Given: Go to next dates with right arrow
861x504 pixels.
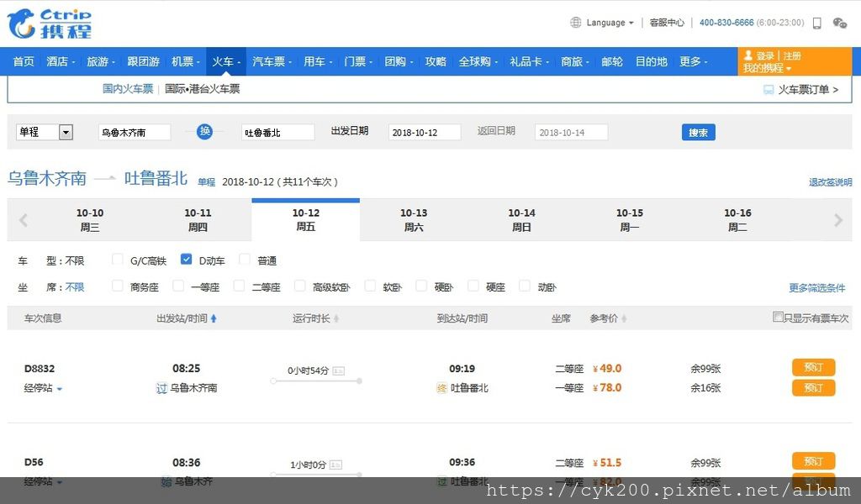Looking at the screenshot, I should tap(838, 220).
